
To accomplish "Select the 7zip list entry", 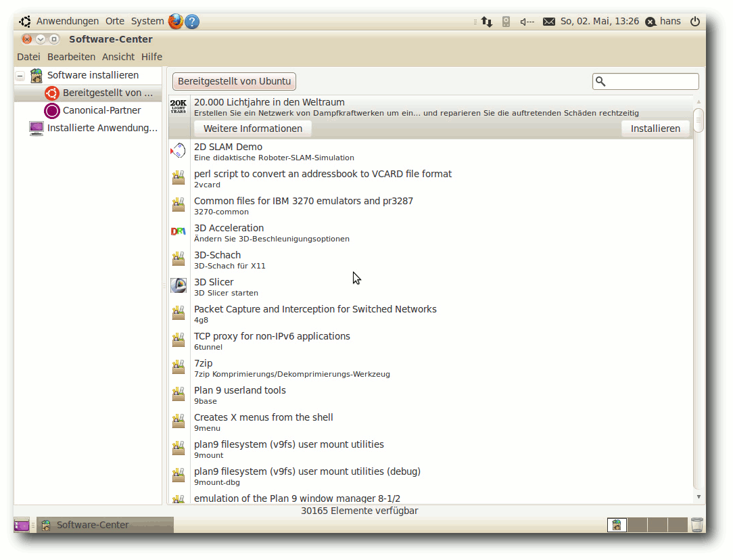I will (431, 368).
